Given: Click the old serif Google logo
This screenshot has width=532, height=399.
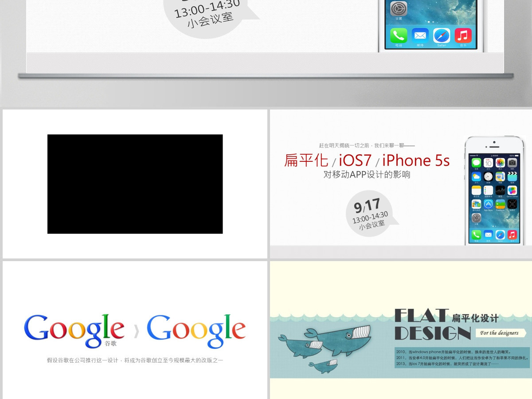Looking at the screenshot, I should 74,331.
